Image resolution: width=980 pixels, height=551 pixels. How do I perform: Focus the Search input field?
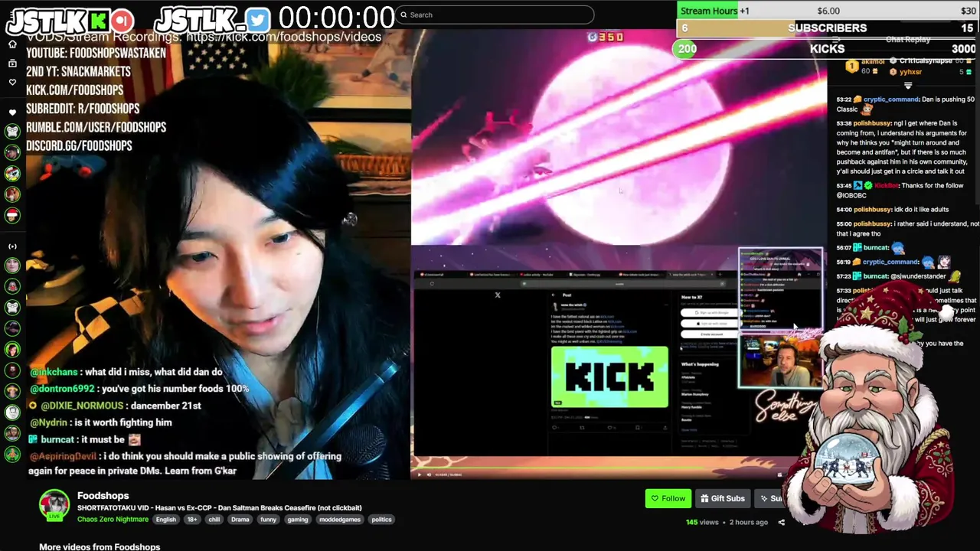495,15
